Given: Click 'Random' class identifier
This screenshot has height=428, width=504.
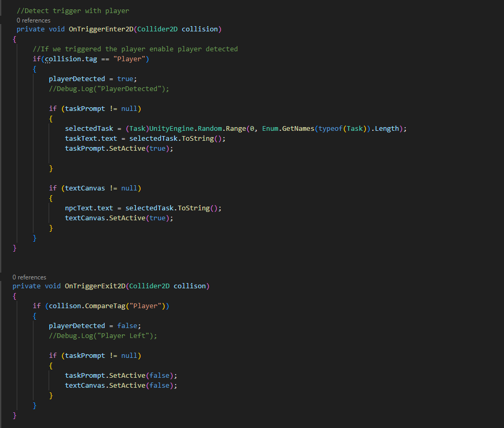Looking at the screenshot, I should [210, 128].
